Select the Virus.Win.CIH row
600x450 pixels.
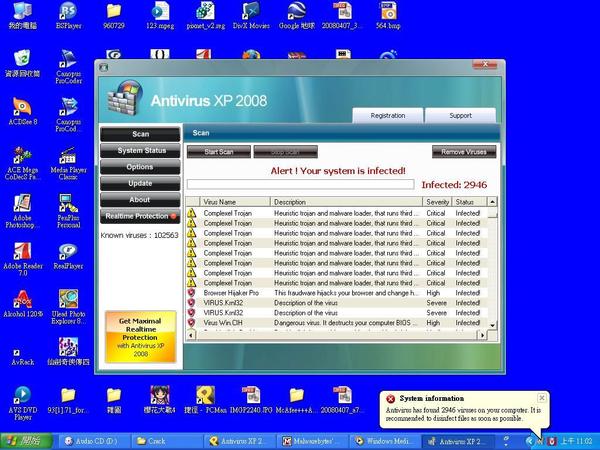[337, 323]
